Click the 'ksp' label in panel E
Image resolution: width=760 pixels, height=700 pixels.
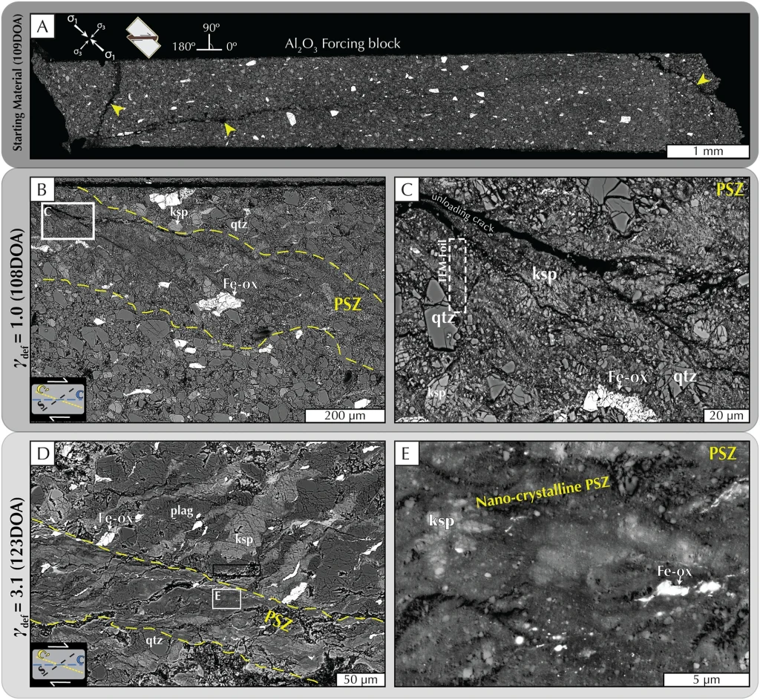[x=441, y=520]
